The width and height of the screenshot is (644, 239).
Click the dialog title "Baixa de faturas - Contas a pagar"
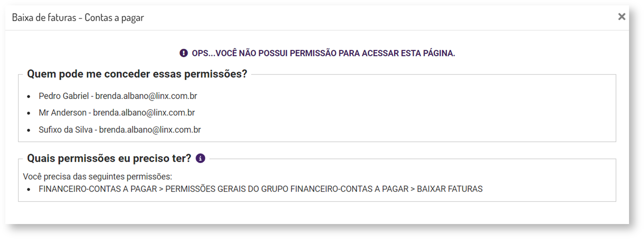[x=78, y=18]
